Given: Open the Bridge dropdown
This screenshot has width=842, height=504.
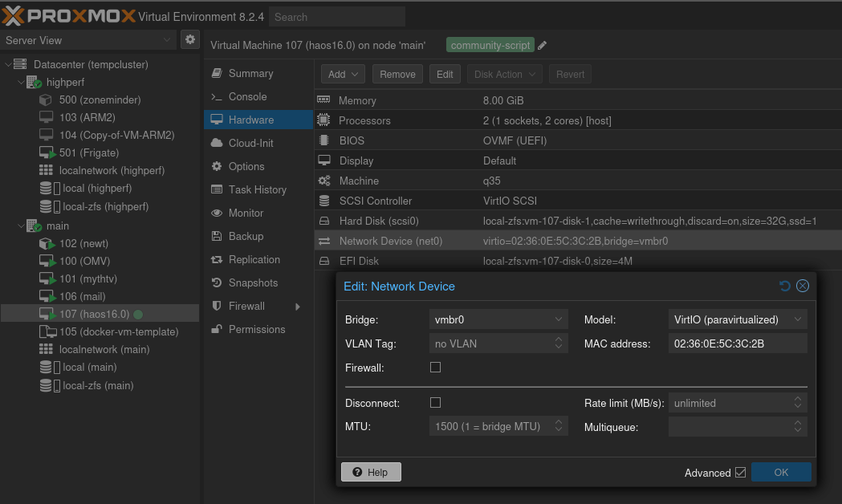Looking at the screenshot, I should [x=559, y=319].
